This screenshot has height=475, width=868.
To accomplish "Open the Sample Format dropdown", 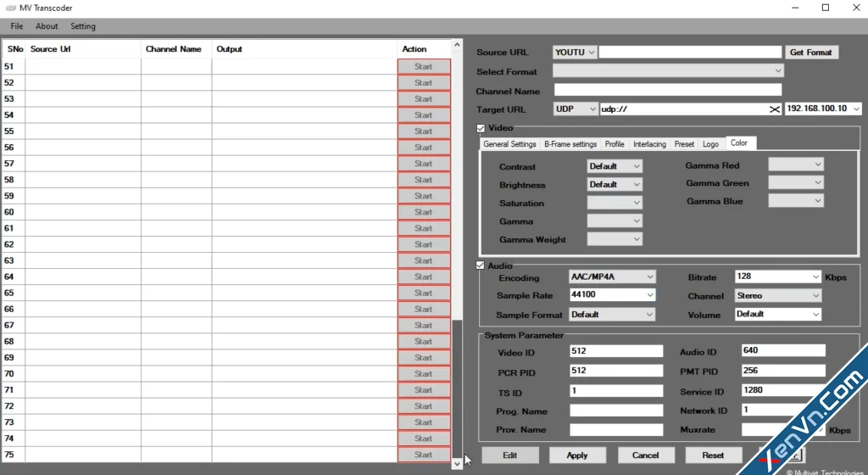I will coord(612,315).
